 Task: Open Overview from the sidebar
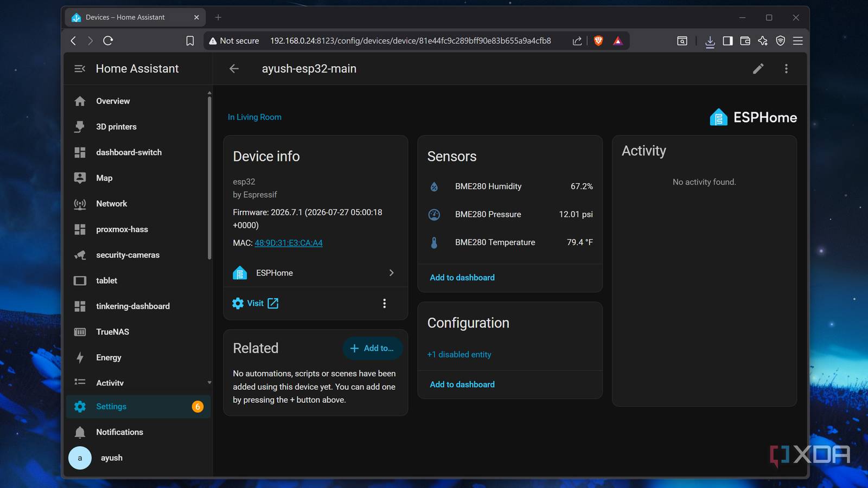[138, 101]
